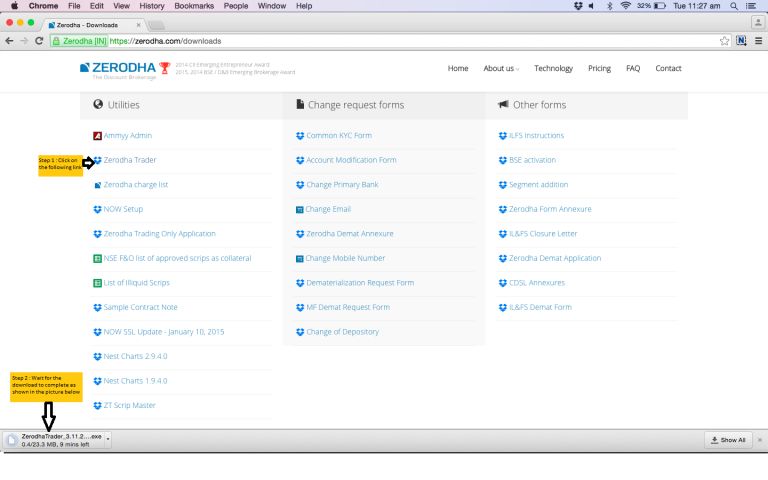
Task: Close the downloads bar at the bottom
Action: pyautogui.click(x=760, y=439)
